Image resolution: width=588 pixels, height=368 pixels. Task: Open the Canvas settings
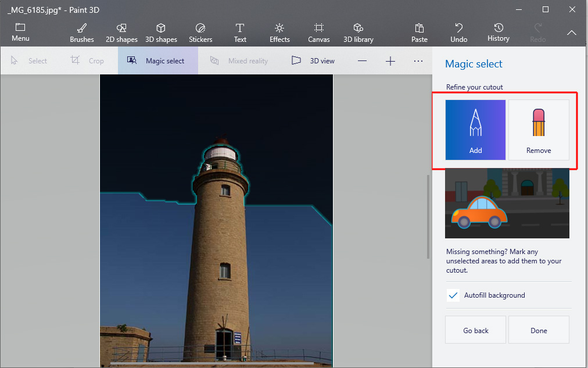(x=319, y=33)
